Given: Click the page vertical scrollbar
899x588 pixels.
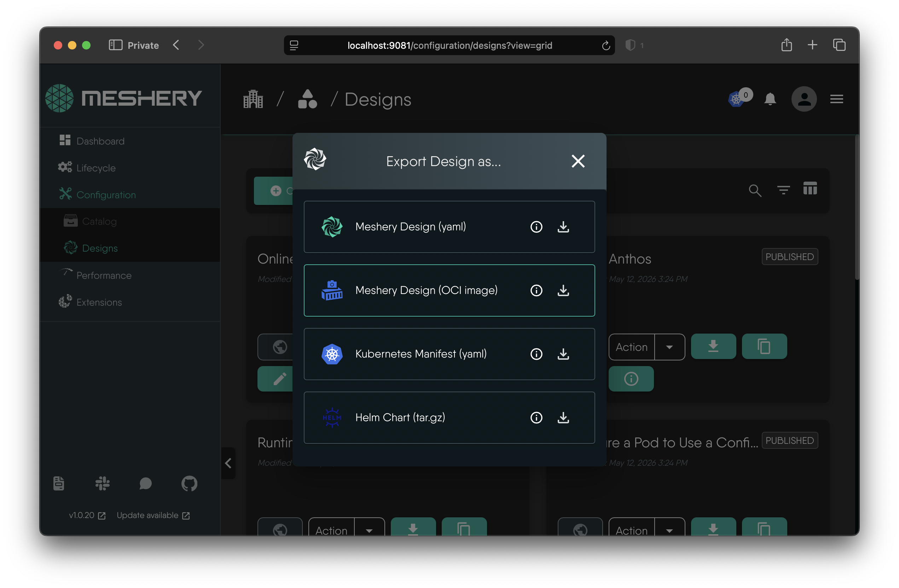Looking at the screenshot, I should point(857,207).
